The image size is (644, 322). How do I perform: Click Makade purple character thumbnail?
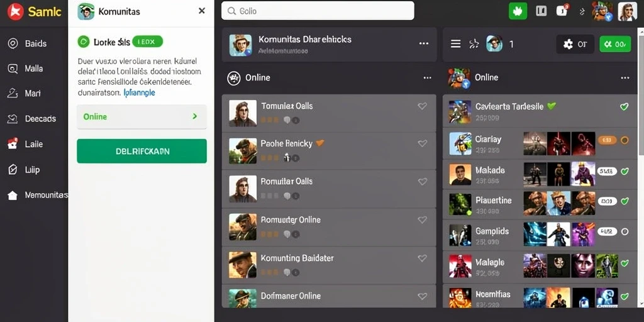(583, 174)
